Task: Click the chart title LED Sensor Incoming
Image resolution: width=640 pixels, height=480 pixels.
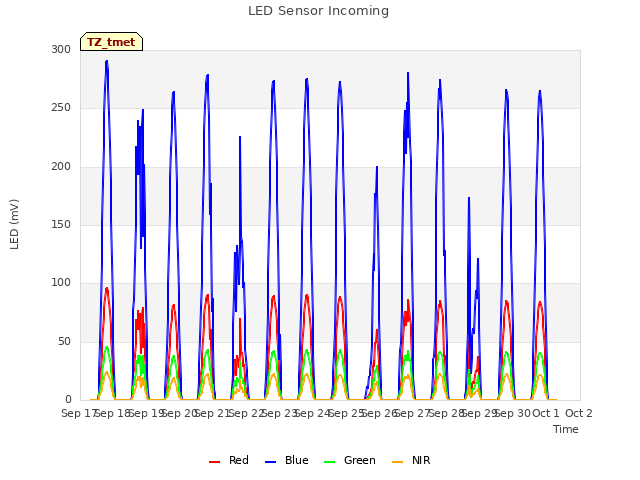Action: [x=318, y=11]
